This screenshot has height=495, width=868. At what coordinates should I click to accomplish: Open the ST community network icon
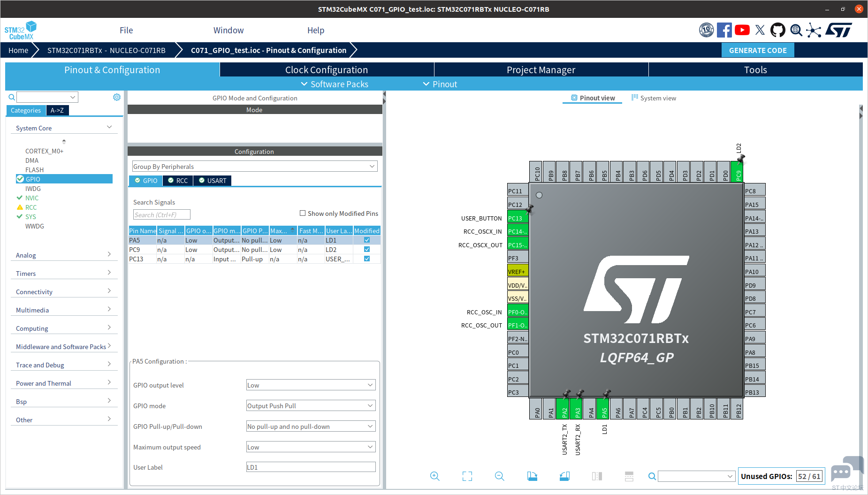point(814,30)
